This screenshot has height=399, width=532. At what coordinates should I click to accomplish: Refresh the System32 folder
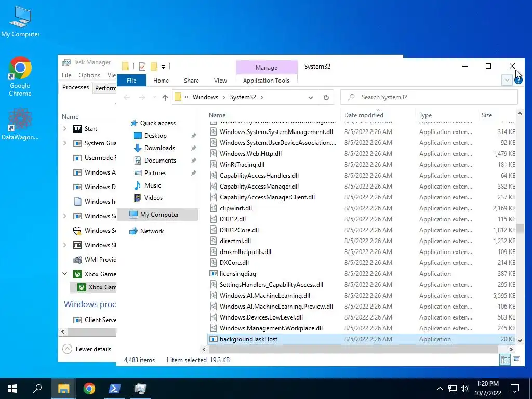click(x=326, y=97)
